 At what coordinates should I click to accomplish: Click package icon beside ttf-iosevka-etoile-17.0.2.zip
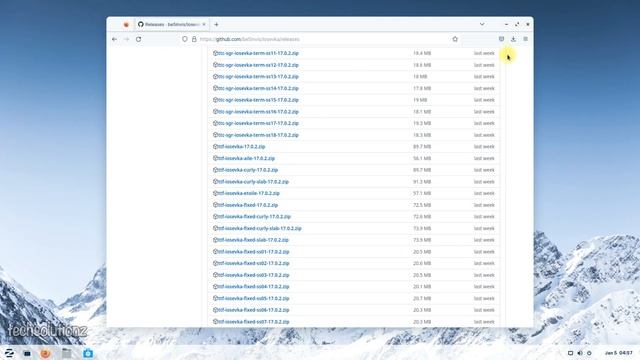tap(216, 193)
